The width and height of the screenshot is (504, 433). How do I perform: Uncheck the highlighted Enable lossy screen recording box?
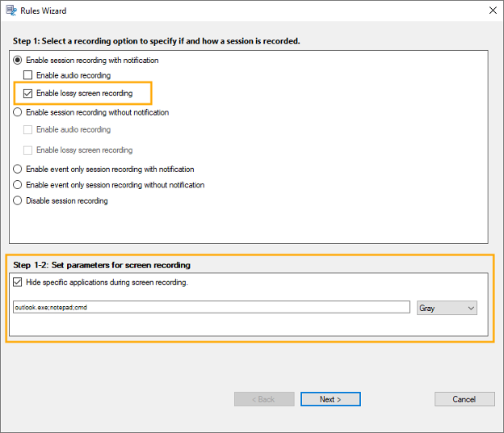[28, 94]
